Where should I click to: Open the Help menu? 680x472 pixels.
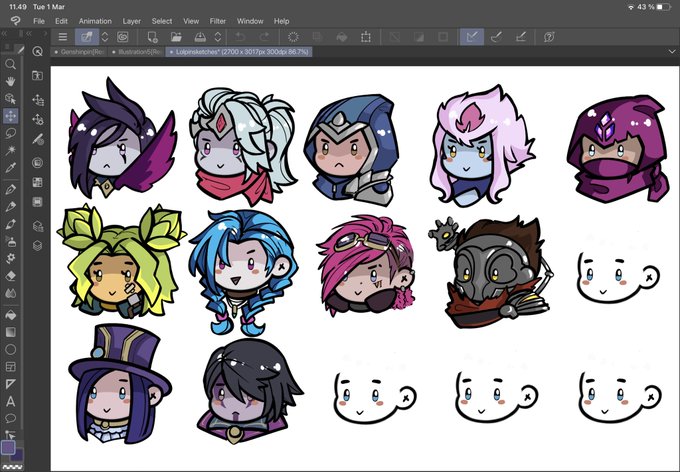pos(281,21)
